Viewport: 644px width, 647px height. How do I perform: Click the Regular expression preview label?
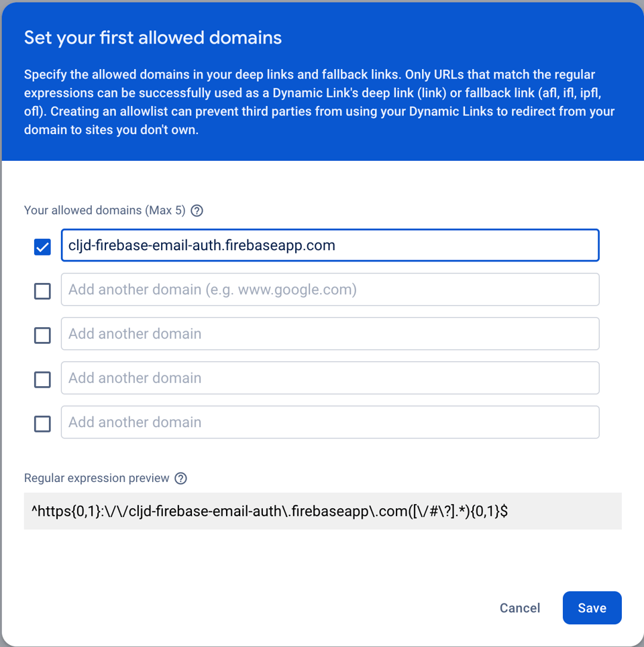[97, 478]
